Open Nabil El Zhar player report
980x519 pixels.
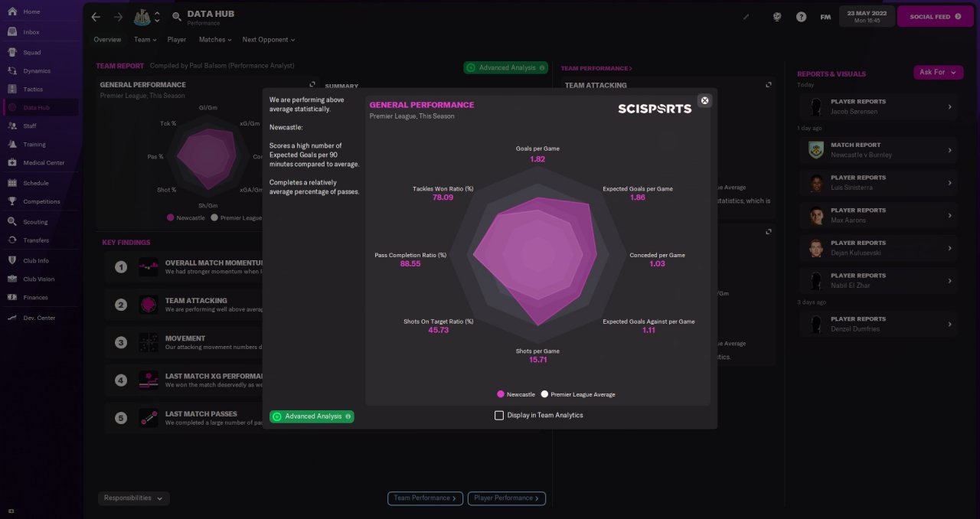click(x=878, y=281)
